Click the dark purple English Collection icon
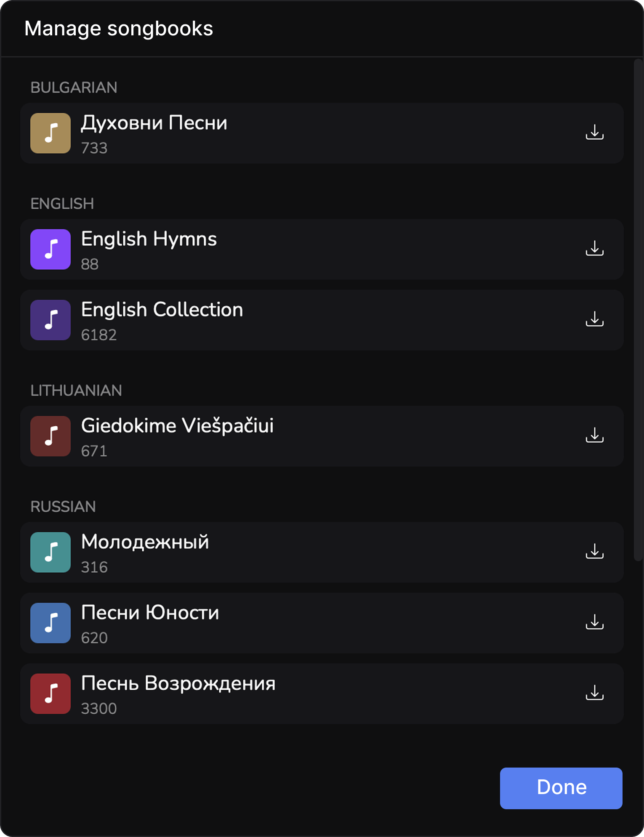This screenshot has width=644, height=837. coord(51,320)
